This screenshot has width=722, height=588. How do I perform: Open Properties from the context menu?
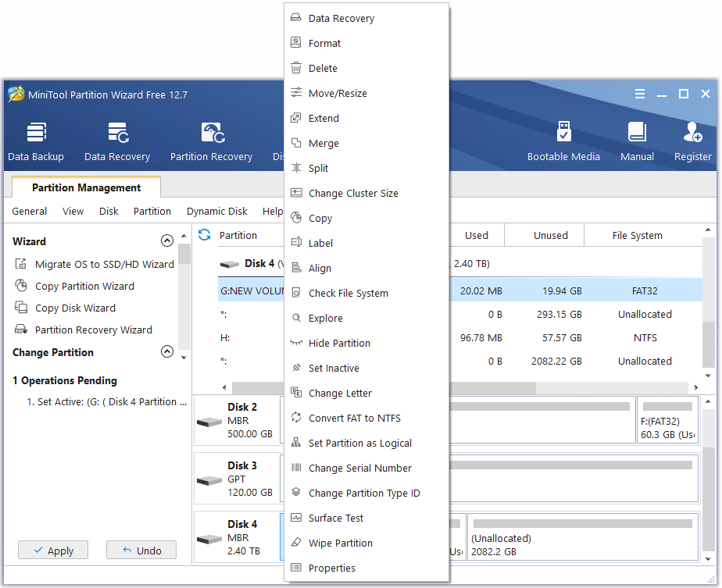click(x=366, y=568)
